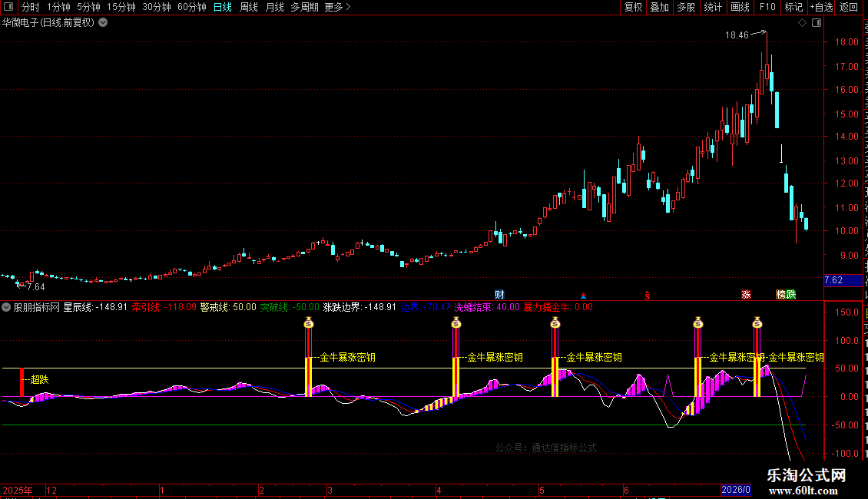Viewport: 868px width, 499px height.
Task: Click the window split icon in the main chart's corner
Action: 817,23
